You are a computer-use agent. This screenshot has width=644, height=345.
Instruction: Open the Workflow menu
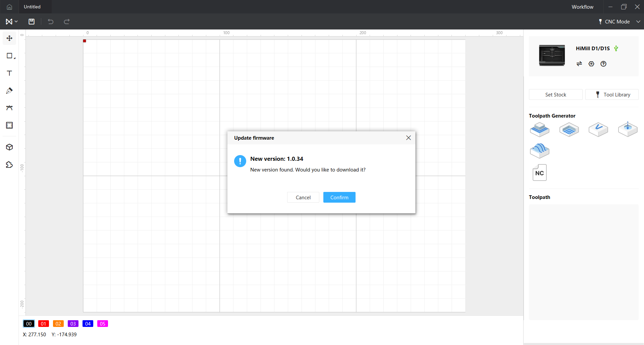(582, 7)
